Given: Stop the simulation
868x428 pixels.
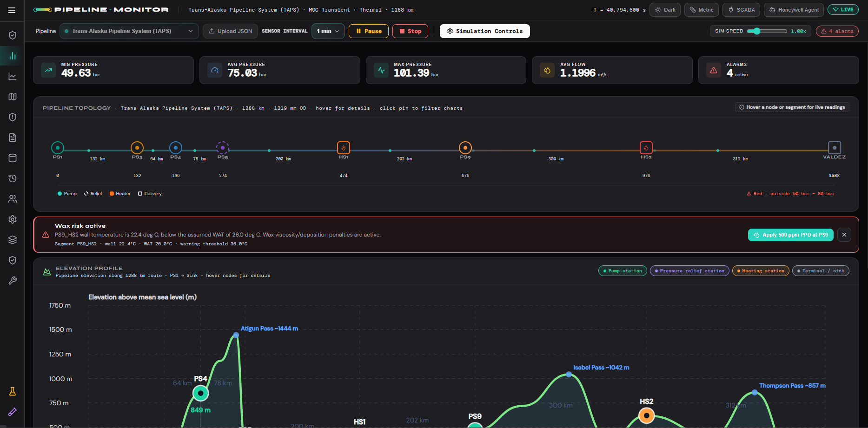Looking at the screenshot, I should click(411, 31).
